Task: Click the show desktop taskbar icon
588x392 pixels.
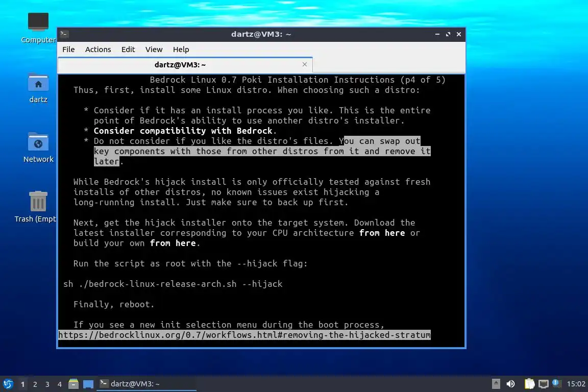Action: pos(88,384)
